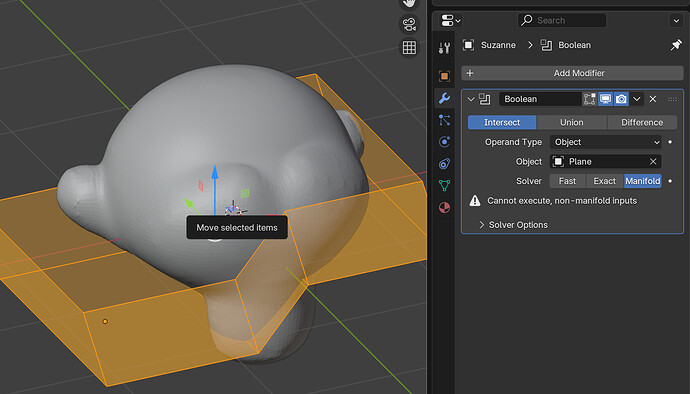This screenshot has height=394, width=690.
Task: Collapse the Boolean modifier panel
Action: click(470, 99)
